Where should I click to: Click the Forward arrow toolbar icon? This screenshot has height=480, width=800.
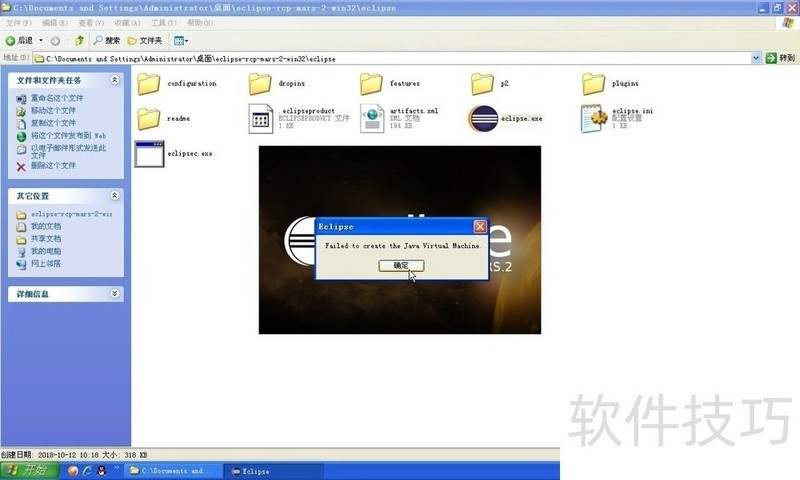[55, 41]
